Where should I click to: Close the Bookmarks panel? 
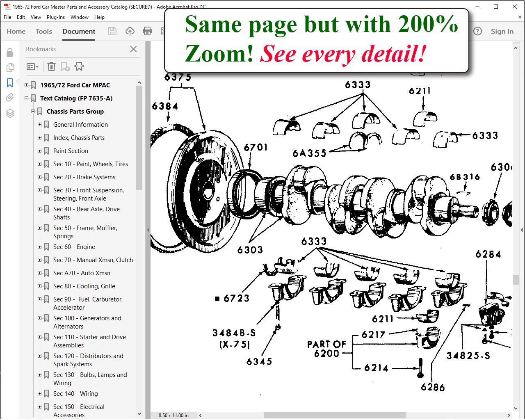tap(133, 49)
